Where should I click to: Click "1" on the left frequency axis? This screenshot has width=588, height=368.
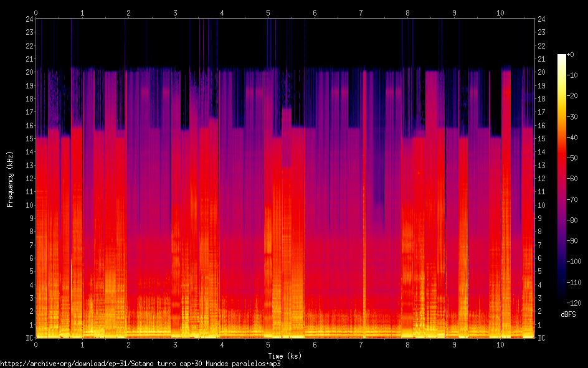coord(32,324)
